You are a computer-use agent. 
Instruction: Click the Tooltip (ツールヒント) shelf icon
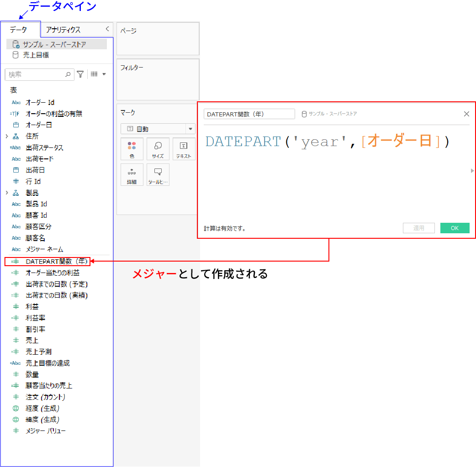tap(158, 175)
